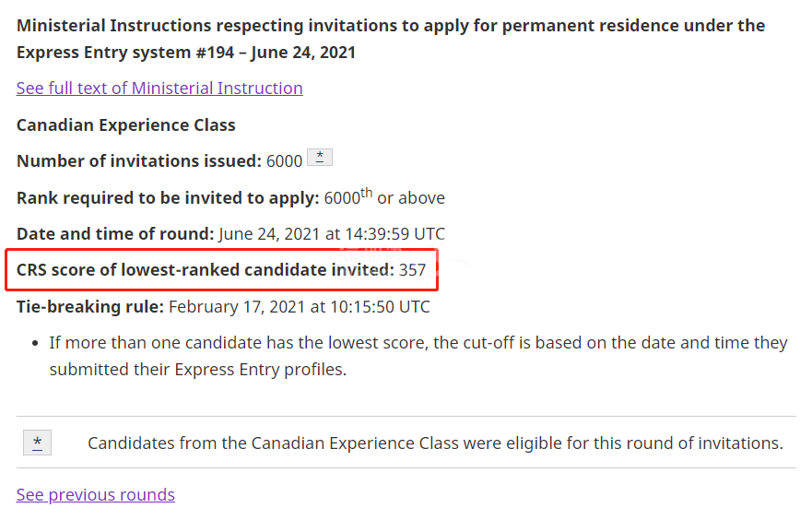Click the 6000 invitations value

point(284,161)
